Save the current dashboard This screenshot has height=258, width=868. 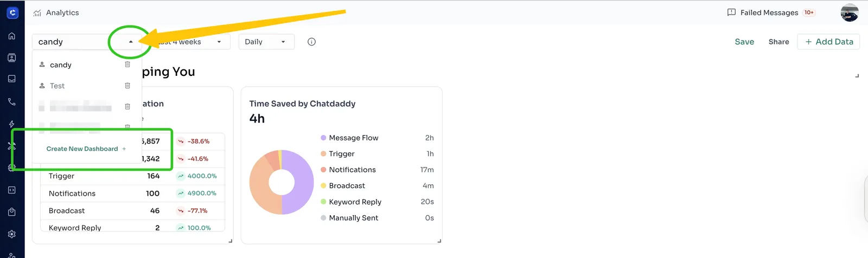coord(744,42)
